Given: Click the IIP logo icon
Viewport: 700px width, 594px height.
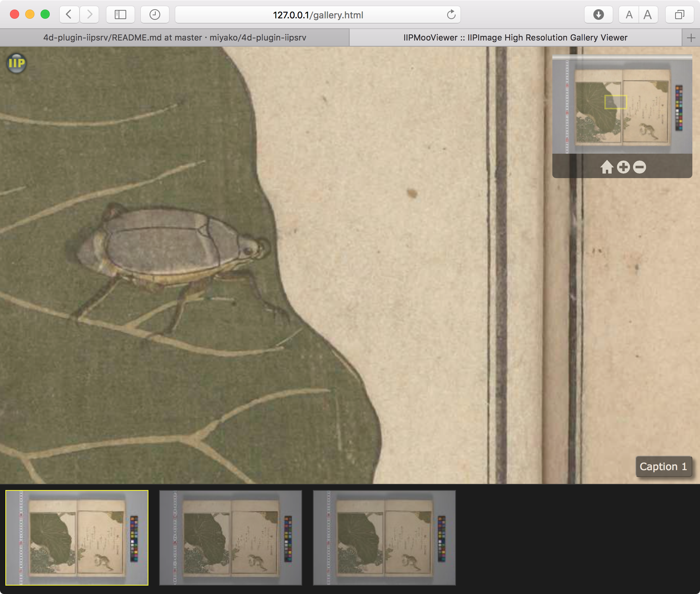Looking at the screenshot, I should (x=17, y=63).
